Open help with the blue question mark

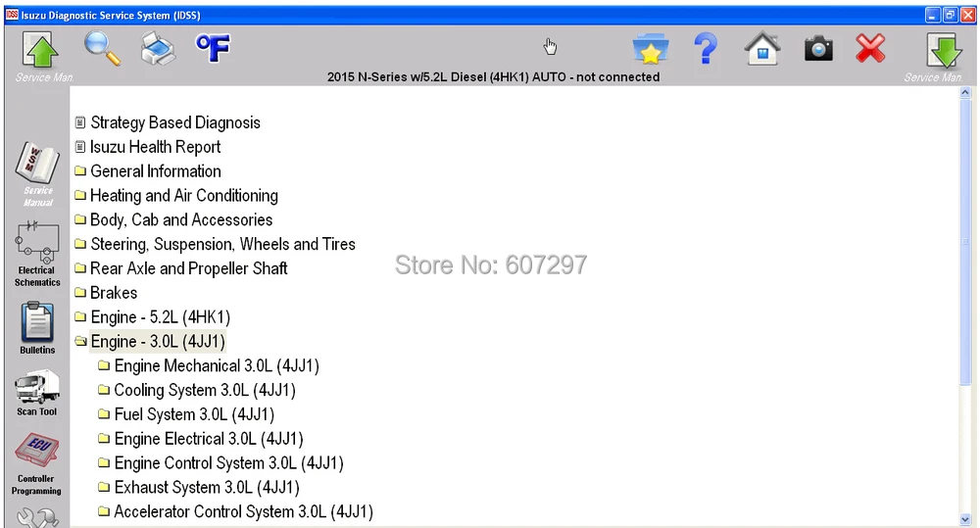pos(707,48)
